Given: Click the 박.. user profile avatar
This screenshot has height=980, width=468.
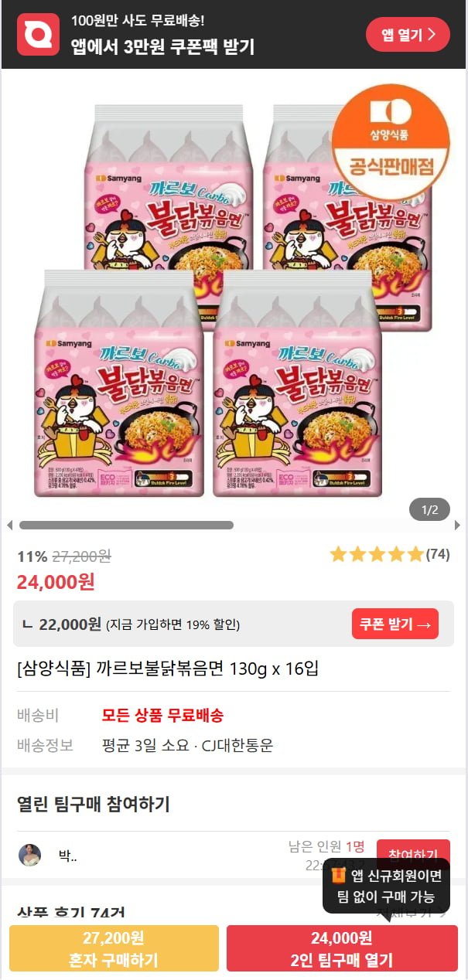Looking at the screenshot, I should 29,855.
